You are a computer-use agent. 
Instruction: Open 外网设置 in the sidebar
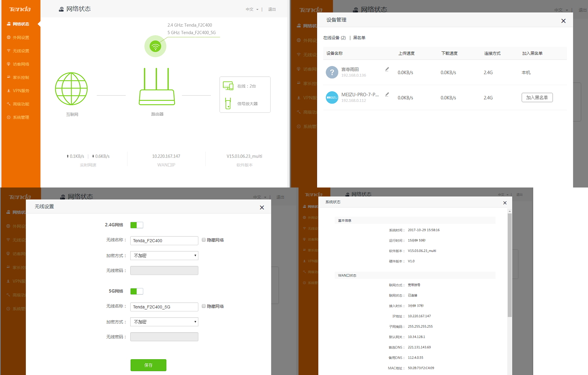[x=21, y=37]
